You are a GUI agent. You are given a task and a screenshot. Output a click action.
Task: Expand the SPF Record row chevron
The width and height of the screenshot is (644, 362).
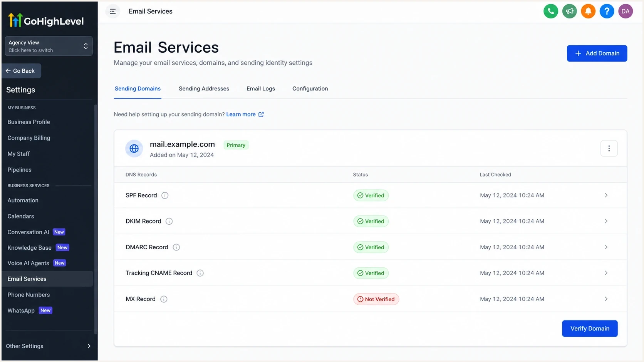point(606,195)
